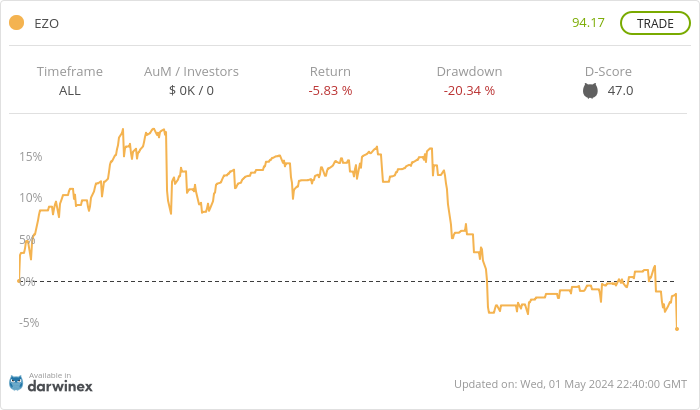Select the EZO ticker name

[x=47, y=23]
